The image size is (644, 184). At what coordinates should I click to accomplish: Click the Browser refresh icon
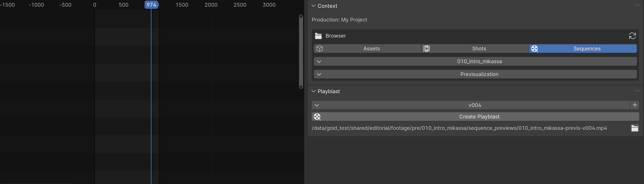[x=632, y=36]
